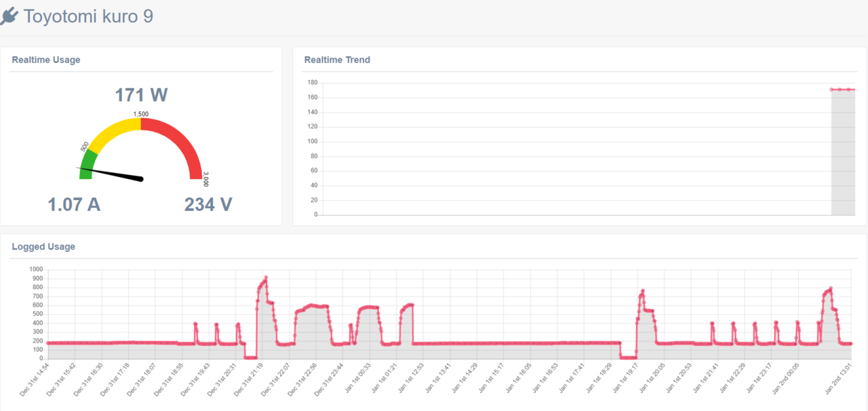
Task: Click the Jan 1st 01:21 time label
Action: 383,377
